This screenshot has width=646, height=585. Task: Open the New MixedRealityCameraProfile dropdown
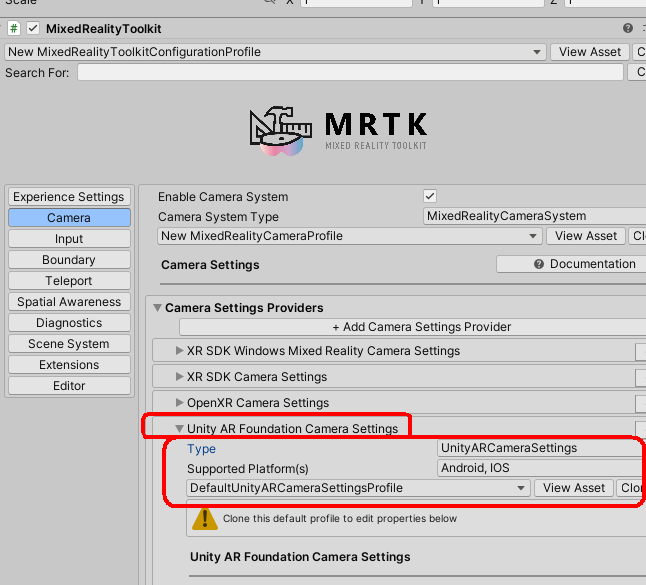pyautogui.click(x=349, y=236)
